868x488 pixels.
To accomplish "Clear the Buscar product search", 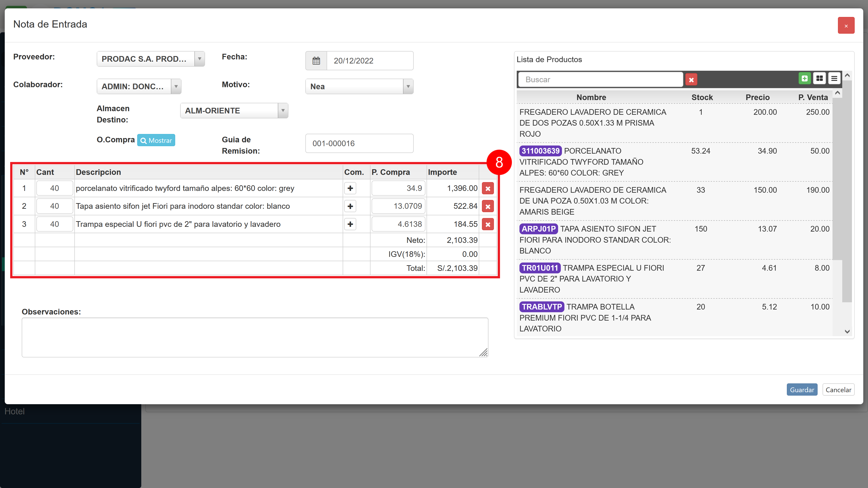I will tap(691, 80).
